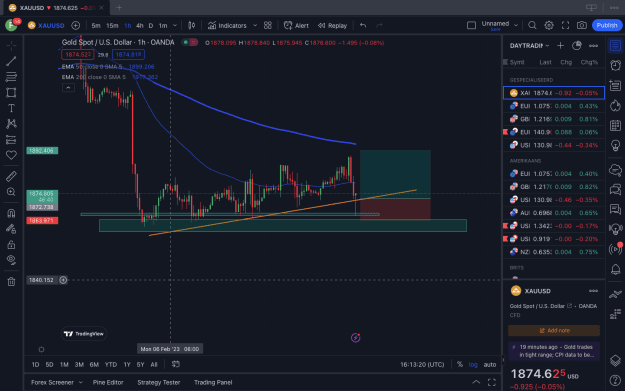Collapse the indicator legend arrow
The width and height of the screenshot is (625, 391).
tap(68, 88)
